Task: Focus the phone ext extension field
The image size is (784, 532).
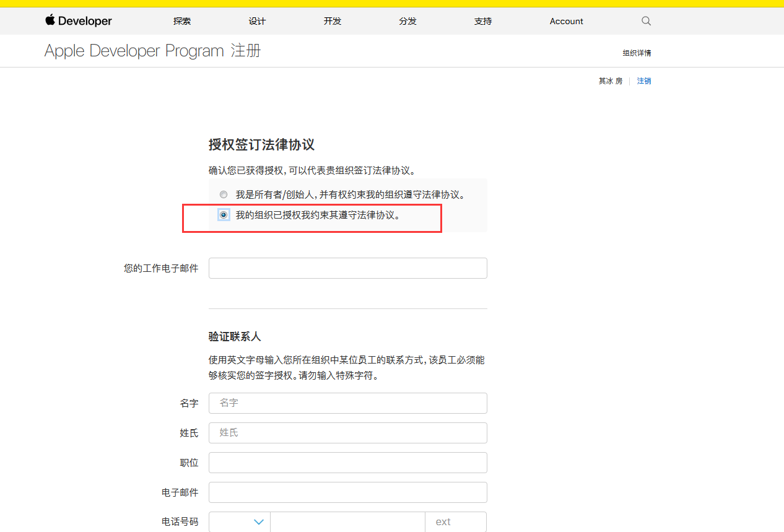Action: click(x=456, y=522)
